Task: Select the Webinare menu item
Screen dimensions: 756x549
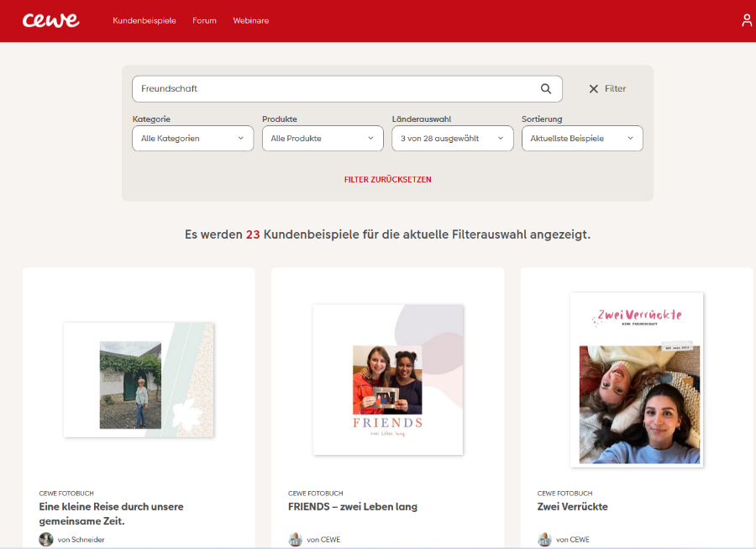Action: [250, 21]
